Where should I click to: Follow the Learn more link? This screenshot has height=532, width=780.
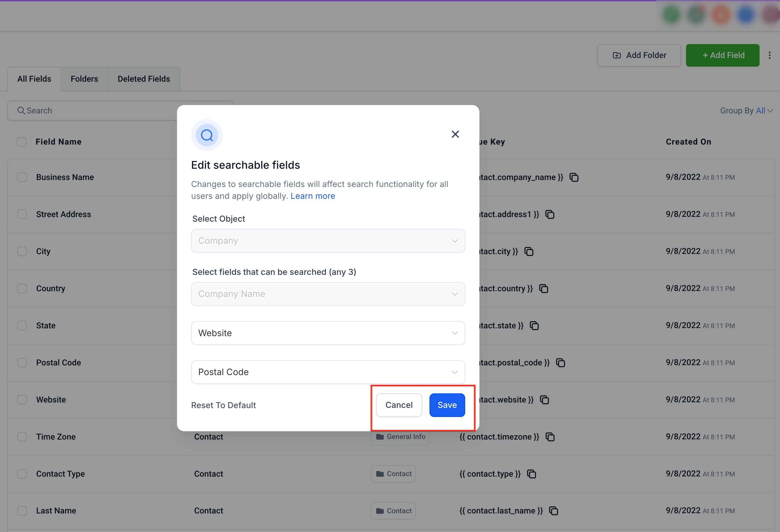point(312,196)
